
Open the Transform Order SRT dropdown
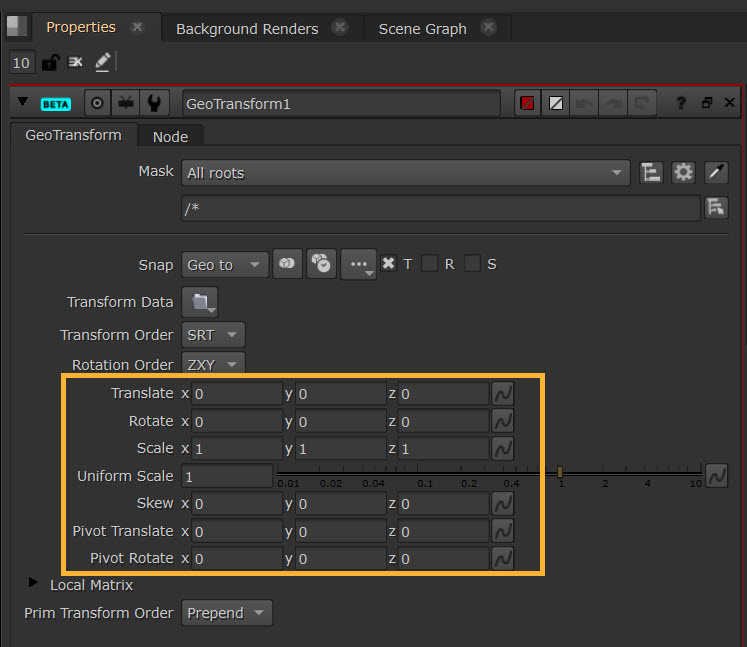click(x=213, y=334)
